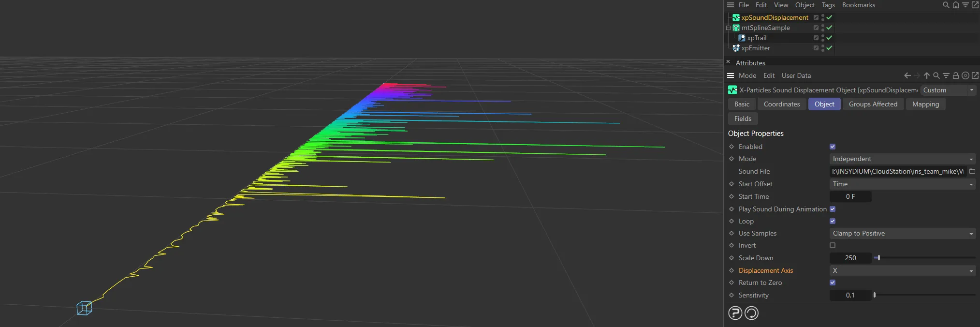The height and width of the screenshot is (327, 980).
Task: Switch to the Groups Affected tab
Action: click(873, 104)
